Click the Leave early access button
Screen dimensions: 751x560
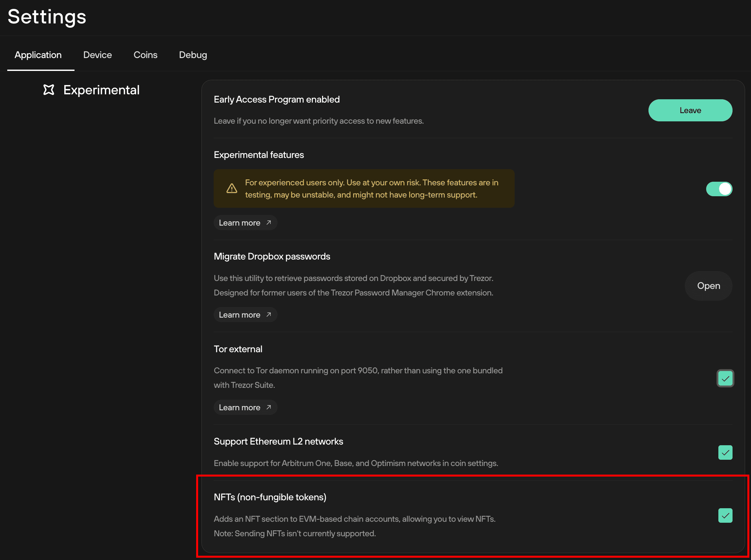pos(690,110)
